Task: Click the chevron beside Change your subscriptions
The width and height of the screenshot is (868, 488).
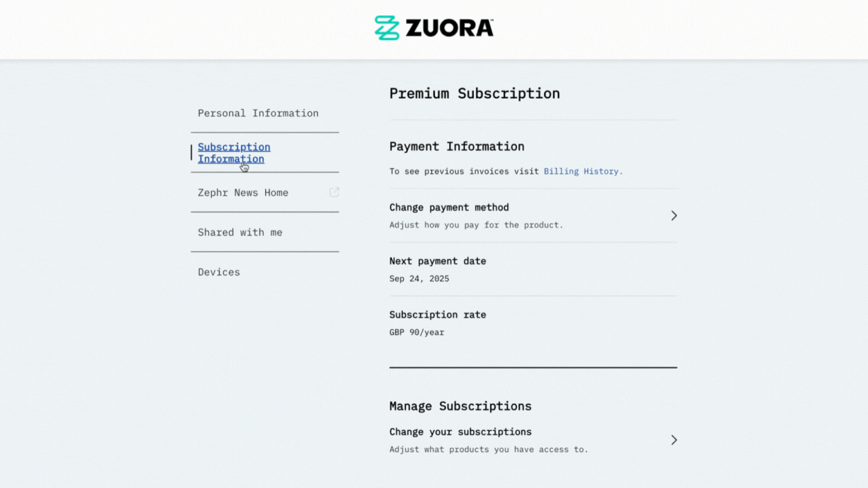Action: (674, 440)
